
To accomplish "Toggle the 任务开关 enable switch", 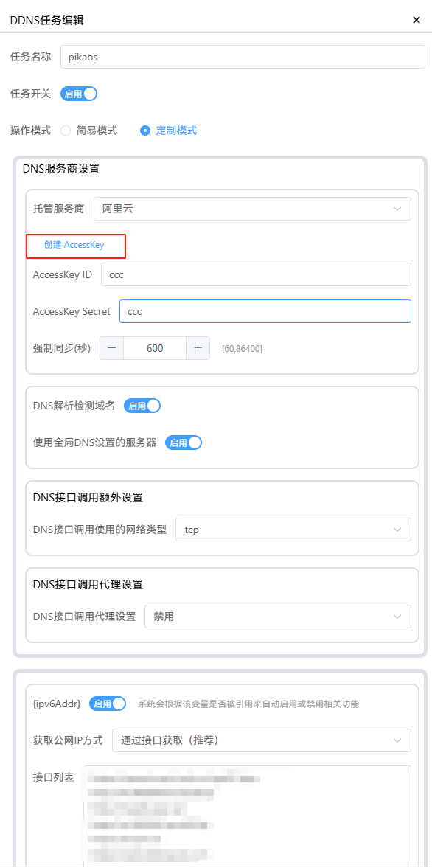I will [x=79, y=94].
